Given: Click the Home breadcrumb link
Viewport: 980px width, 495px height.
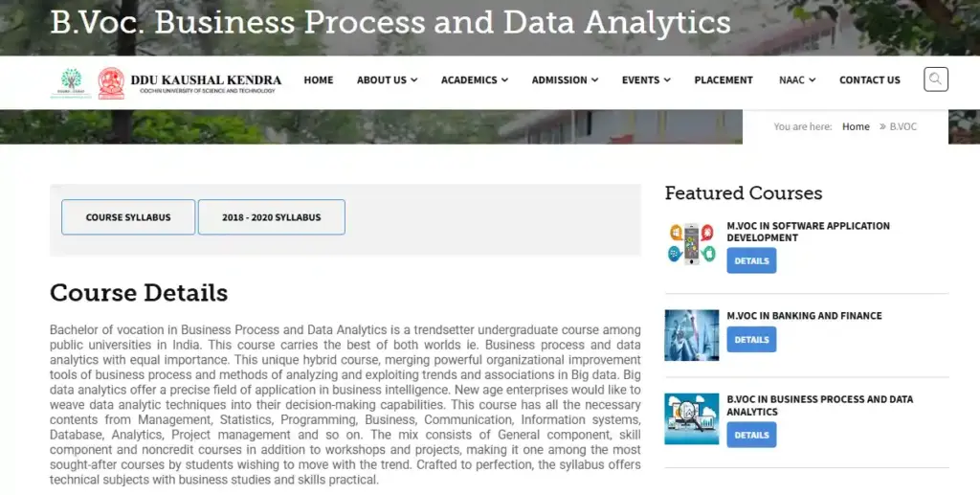Looking at the screenshot, I should (x=856, y=126).
